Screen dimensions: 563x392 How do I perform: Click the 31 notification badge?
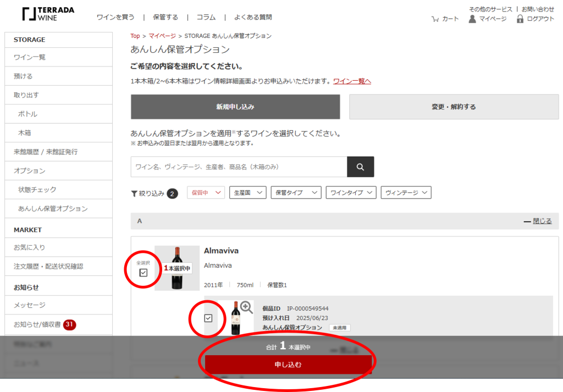[69, 324]
